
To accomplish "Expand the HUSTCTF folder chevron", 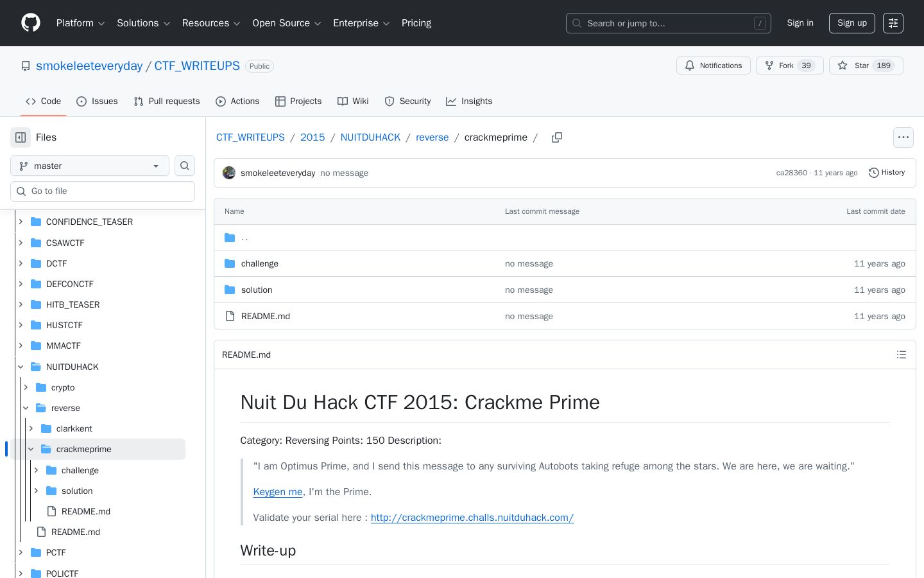I will coord(21,325).
